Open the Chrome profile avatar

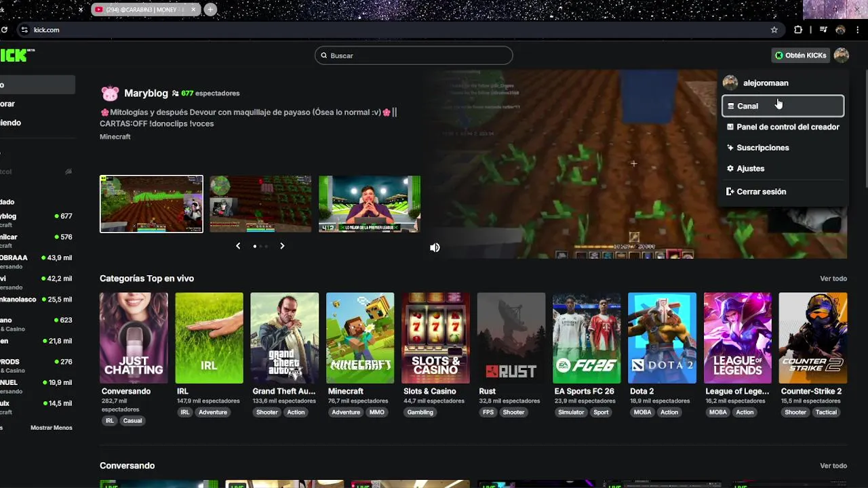pyautogui.click(x=840, y=30)
